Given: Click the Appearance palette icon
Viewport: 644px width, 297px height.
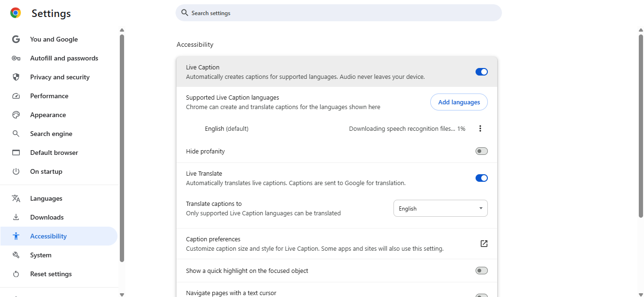Looking at the screenshot, I should [x=16, y=115].
